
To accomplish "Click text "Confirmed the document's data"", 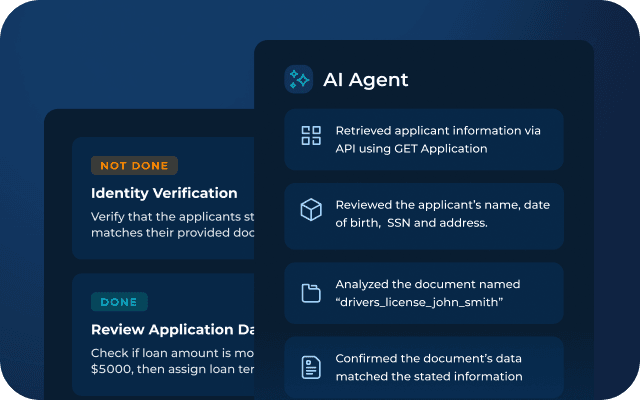I will (x=429, y=358).
